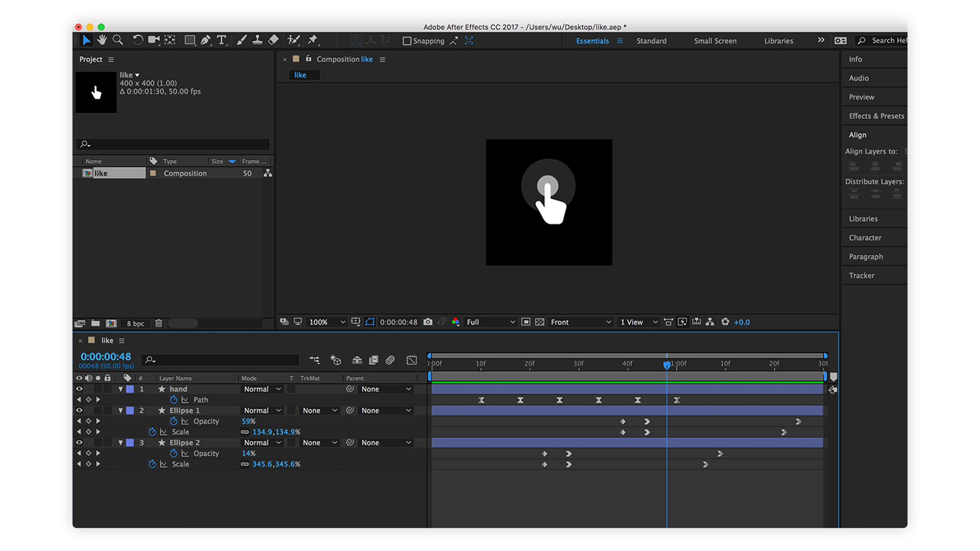Select the Clone Stamp tool
This screenshot has width=980, height=551.
click(258, 40)
